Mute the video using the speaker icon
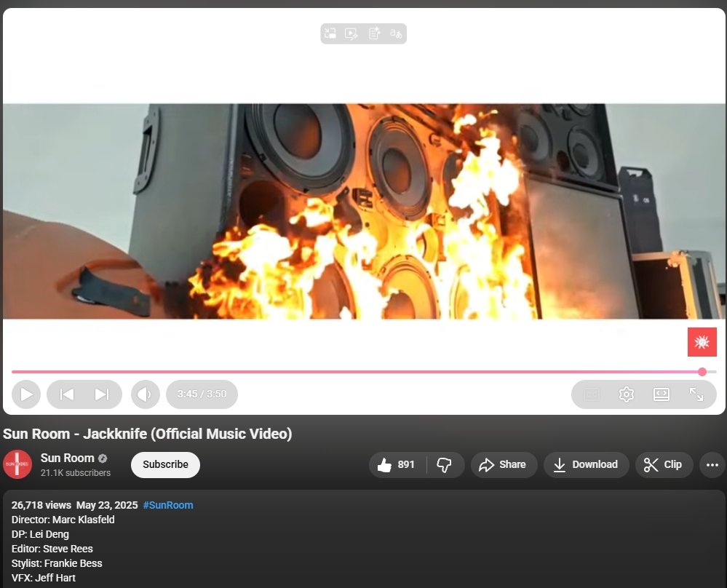The width and height of the screenshot is (727, 588). [145, 394]
